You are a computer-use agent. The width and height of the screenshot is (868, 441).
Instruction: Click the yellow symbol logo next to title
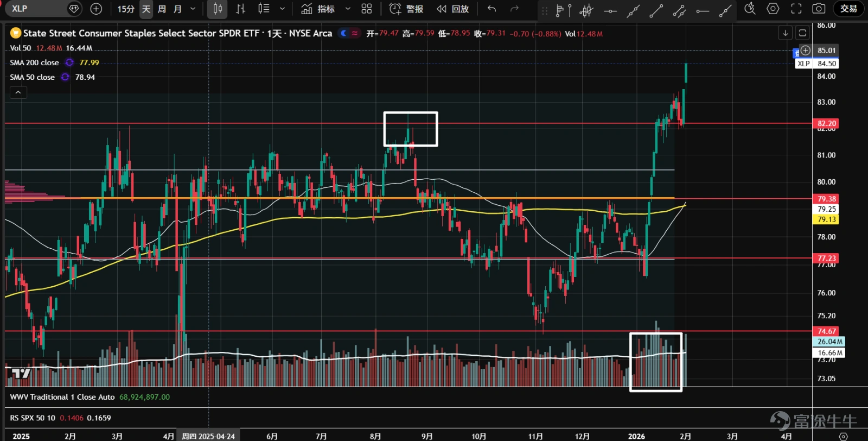[16, 33]
